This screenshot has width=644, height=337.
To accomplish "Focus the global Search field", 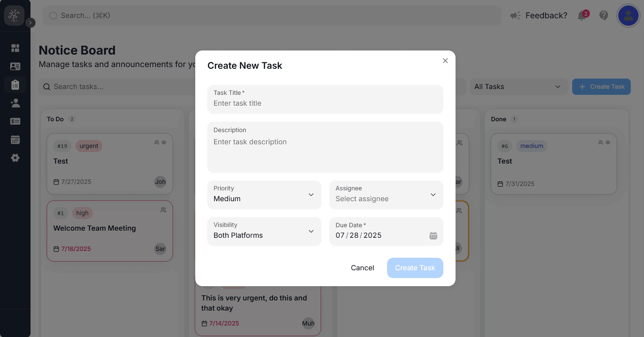I will 272,16.
